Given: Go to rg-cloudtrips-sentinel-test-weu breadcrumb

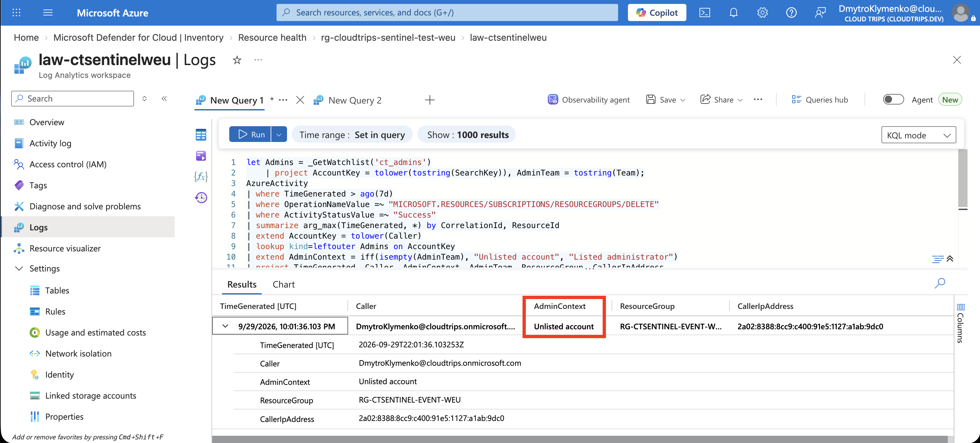Looking at the screenshot, I should pyautogui.click(x=388, y=37).
